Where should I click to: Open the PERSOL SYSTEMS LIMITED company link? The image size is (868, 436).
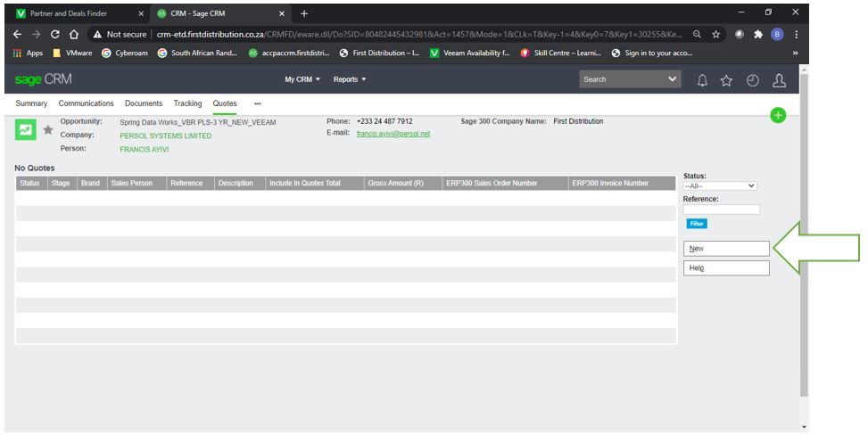166,136
